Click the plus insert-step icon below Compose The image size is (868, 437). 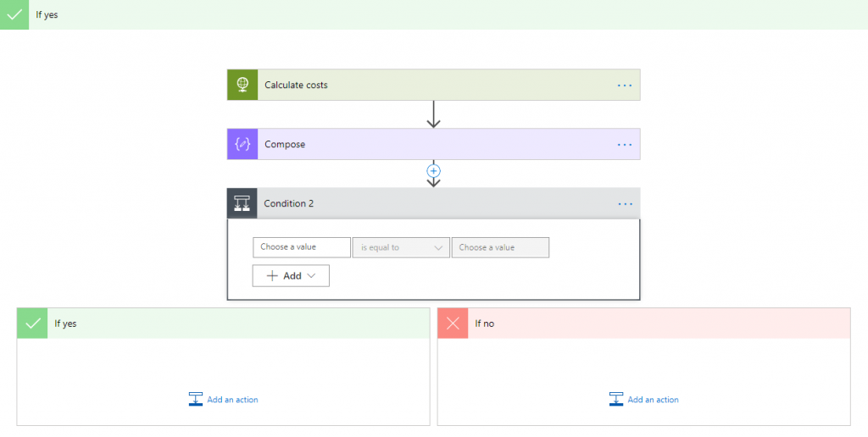coord(433,171)
